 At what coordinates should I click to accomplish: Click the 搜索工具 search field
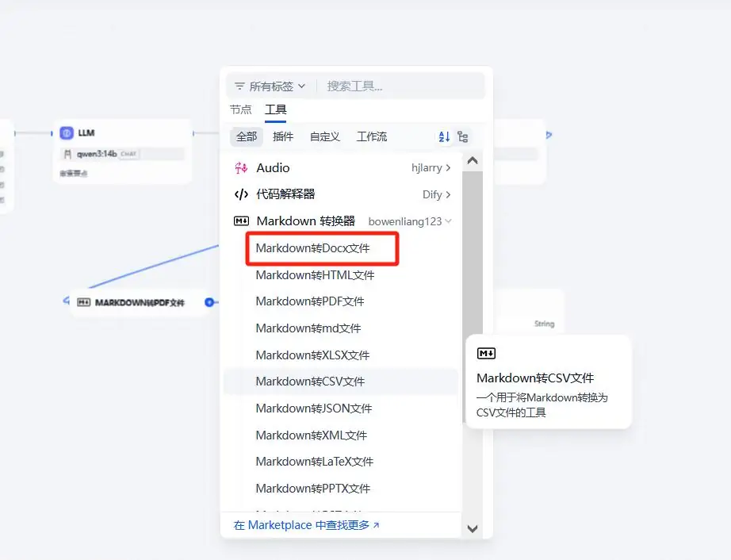(x=381, y=86)
